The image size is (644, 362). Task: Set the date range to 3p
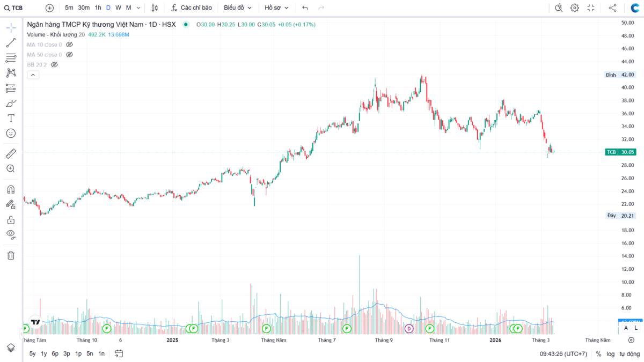tap(67, 353)
